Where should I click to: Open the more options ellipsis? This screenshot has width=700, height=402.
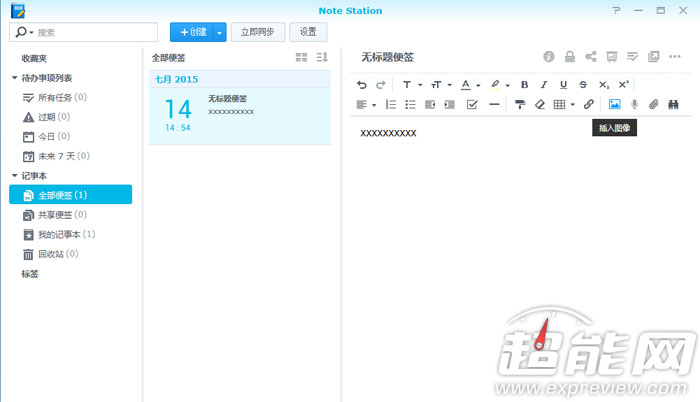675,57
